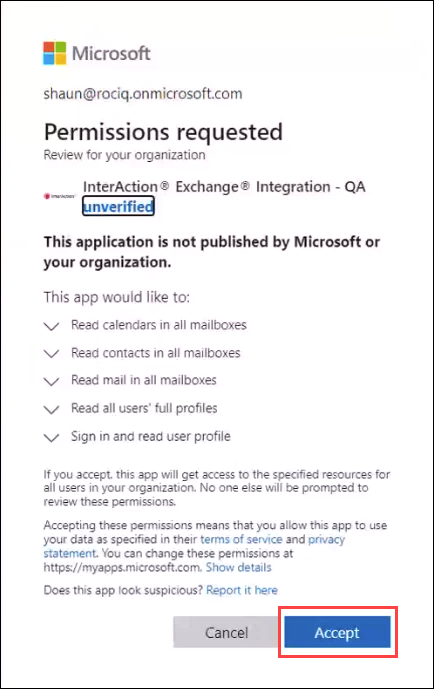Image resolution: width=434 pixels, height=689 pixels.
Task: Click the Microsoft four-color logo
Action: 54,53
